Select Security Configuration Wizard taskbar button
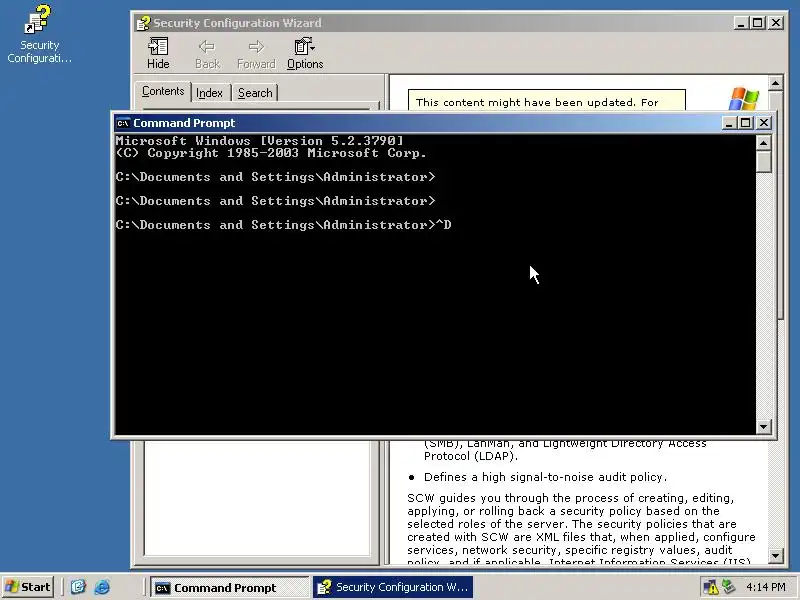This screenshot has height=600, width=800. 393,588
